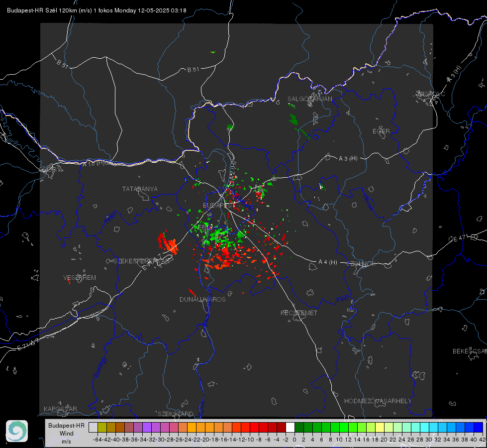The image size is (487, 448).
Task: Select the radar title with date 12-05-2025 03:18
Action: pos(97,10)
